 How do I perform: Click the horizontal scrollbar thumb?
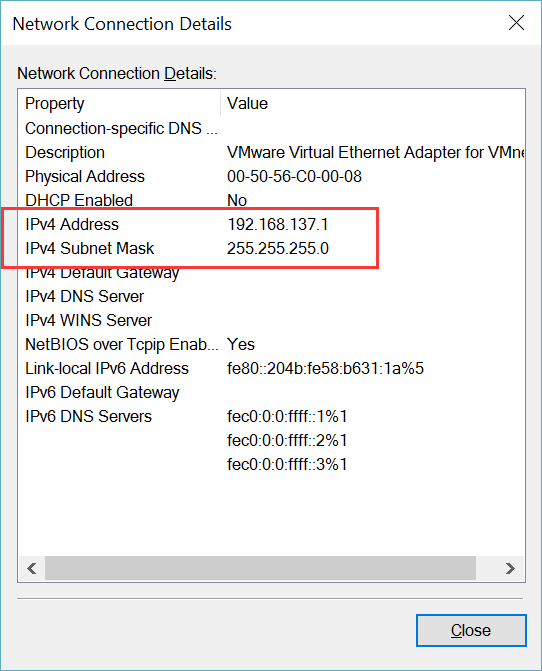[260, 568]
